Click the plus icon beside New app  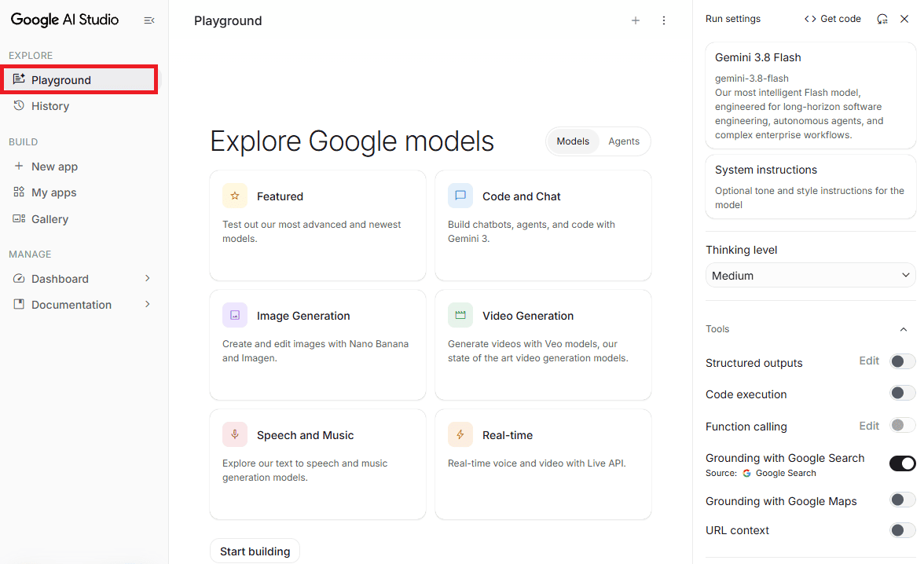click(x=19, y=167)
